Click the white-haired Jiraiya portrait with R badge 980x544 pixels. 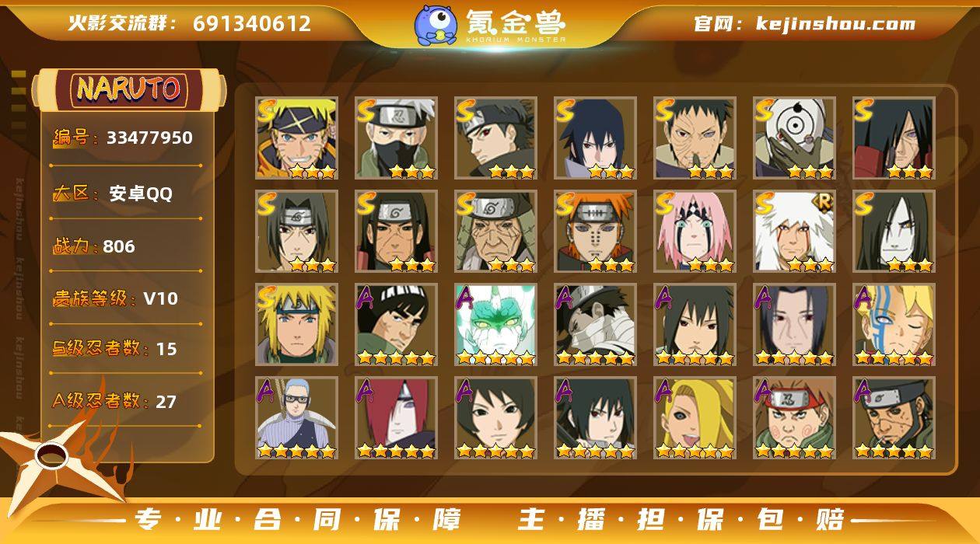(794, 232)
